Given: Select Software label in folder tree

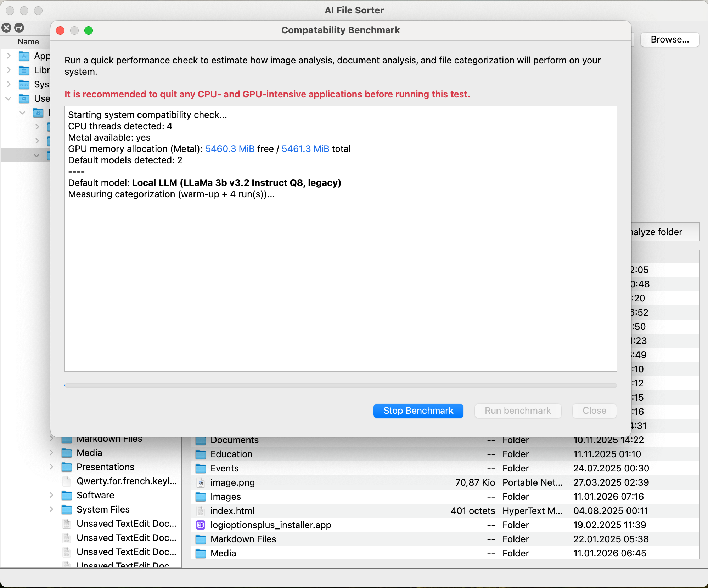Looking at the screenshot, I should pyautogui.click(x=95, y=495).
